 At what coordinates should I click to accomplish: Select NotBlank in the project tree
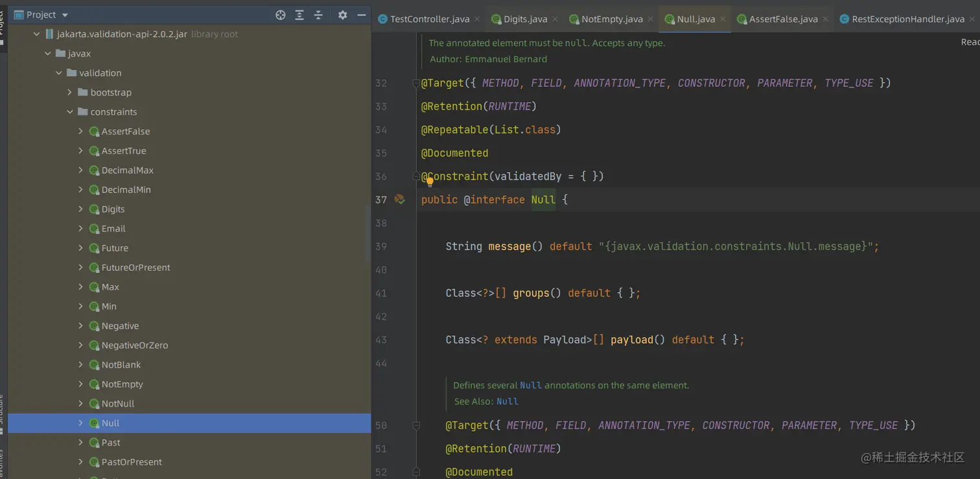pyautogui.click(x=121, y=365)
